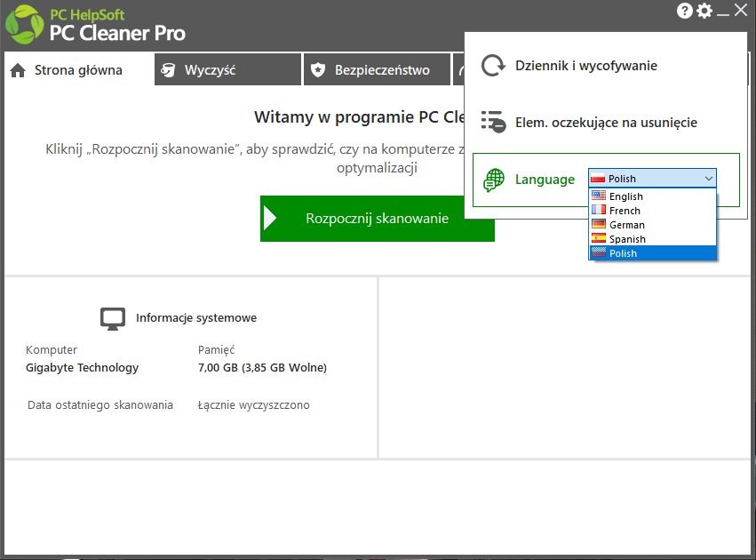Click the US flag beside English
Image resolution: width=756 pixels, height=560 pixels.
(599, 196)
